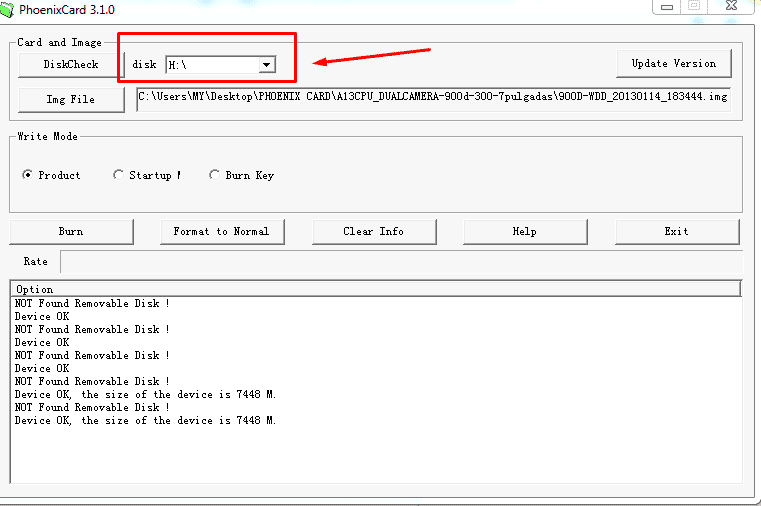Image resolution: width=761 pixels, height=506 pixels.
Task: Click the Img File button
Action: click(x=71, y=99)
